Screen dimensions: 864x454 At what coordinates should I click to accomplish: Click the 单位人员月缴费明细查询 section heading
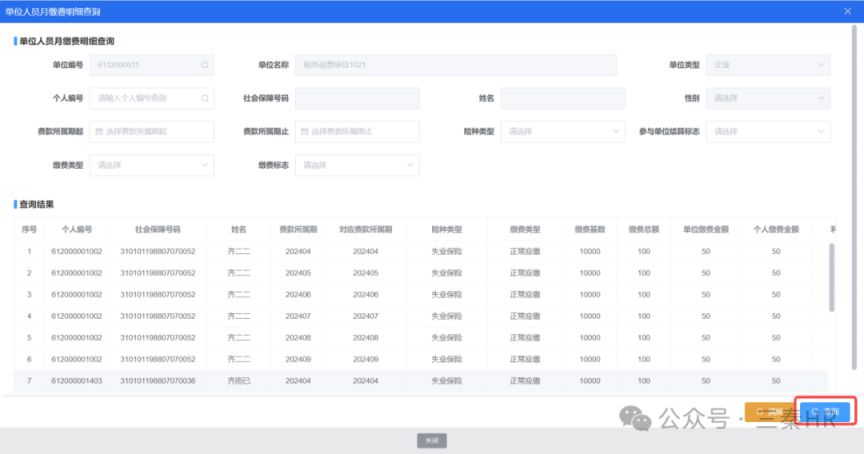pos(67,41)
